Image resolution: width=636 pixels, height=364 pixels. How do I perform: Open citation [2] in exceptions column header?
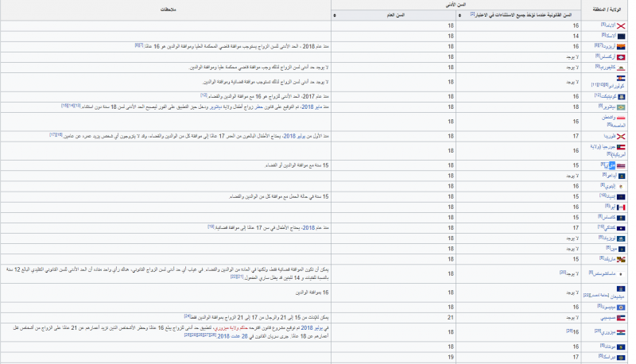coord(472,14)
